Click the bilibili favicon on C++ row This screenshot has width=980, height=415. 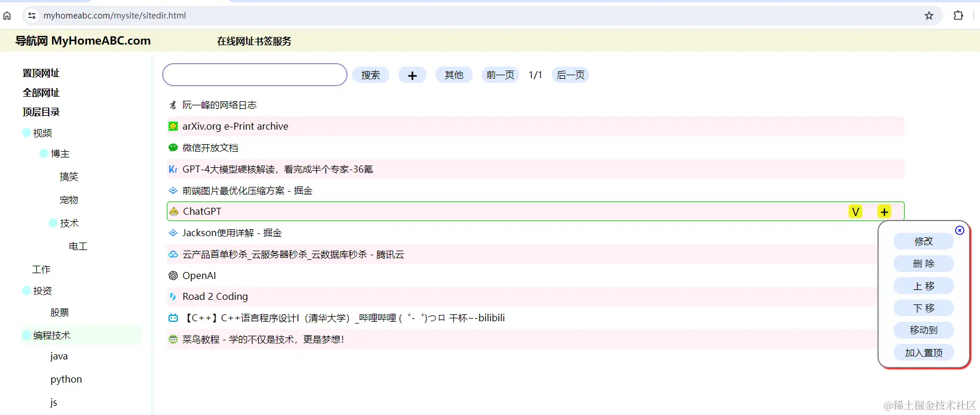pyautogui.click(x=173, y=318)
